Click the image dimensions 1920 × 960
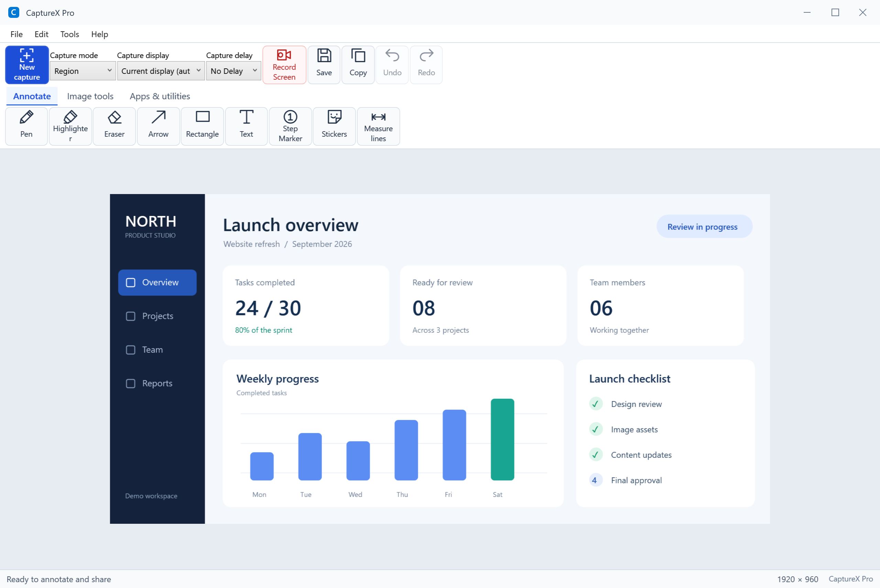This screenshot has width=880, height=588. pos(797,579)
